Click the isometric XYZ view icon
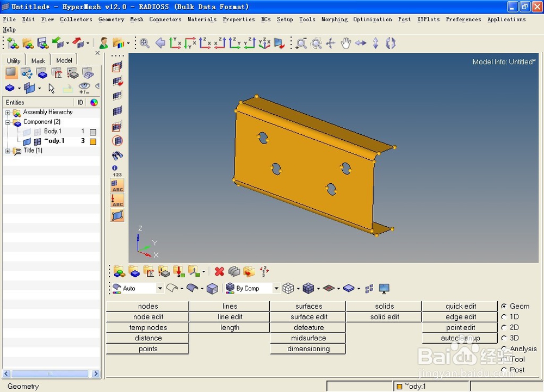The height and width of the screenshot is (392, 544). (264, 43)
